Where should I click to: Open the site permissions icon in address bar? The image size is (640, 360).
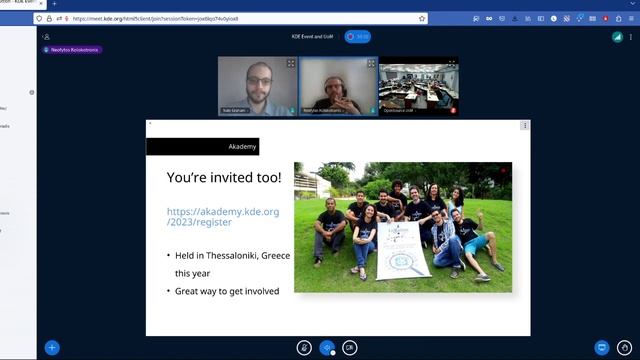(x=59, y=18)
